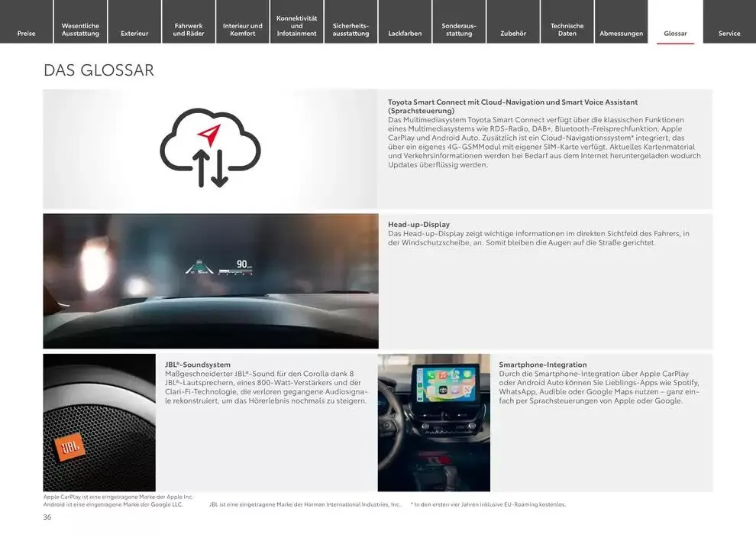
Task: Switch to the Wesentliche Ausstattung tab
Action: point(80,30)
